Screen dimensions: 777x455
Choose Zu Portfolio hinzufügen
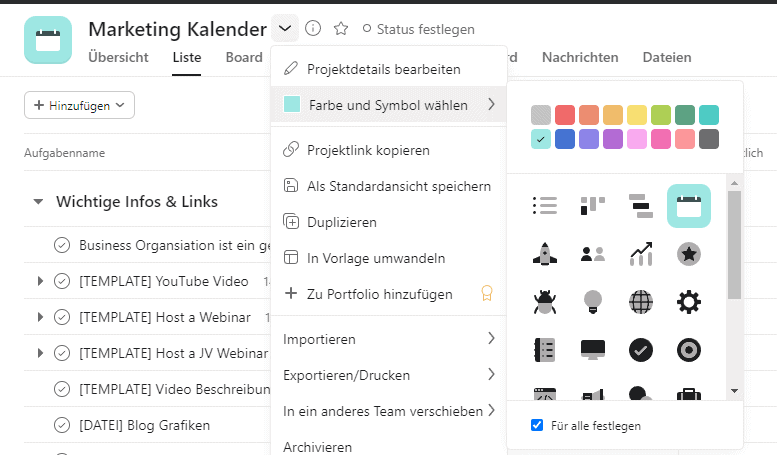[x=388, y=294]
